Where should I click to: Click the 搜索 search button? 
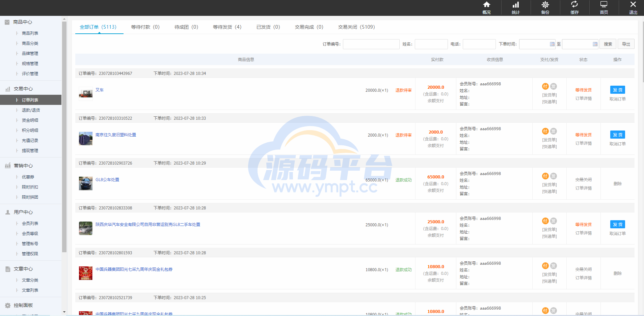point(608,44)
